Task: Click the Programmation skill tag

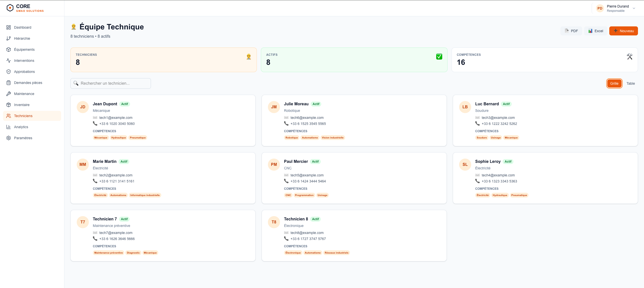Action: 304,195
